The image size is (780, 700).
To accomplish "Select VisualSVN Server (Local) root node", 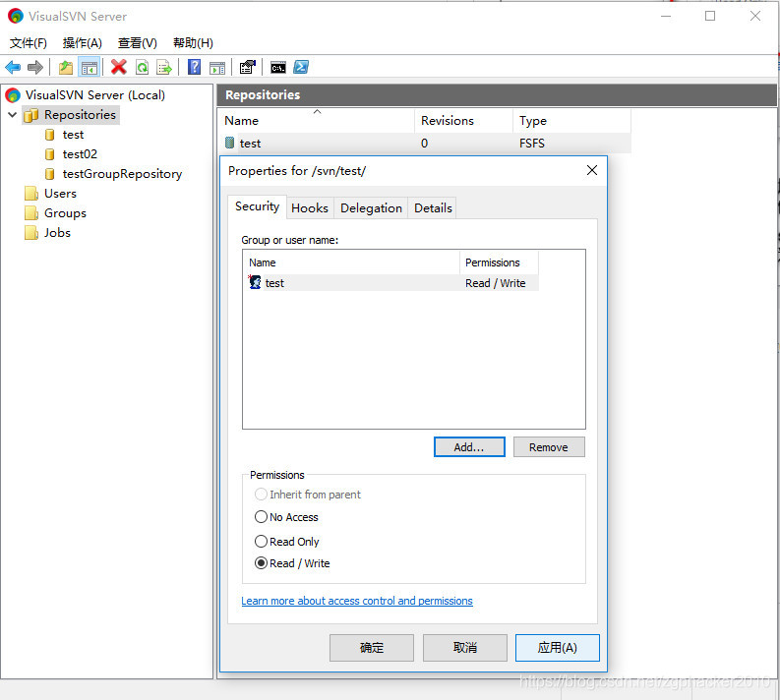I will (95, 94).
